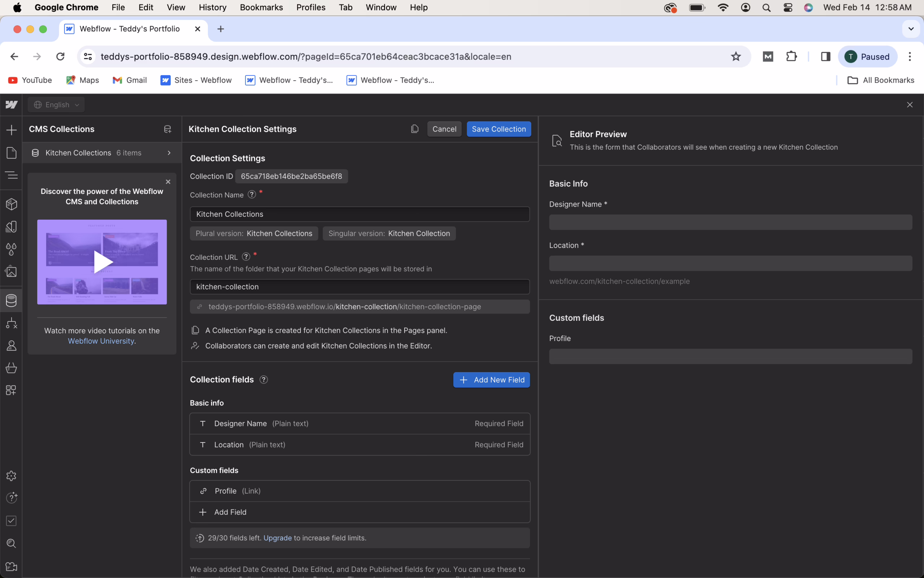The width and height of the screenshot is (924, 578).
Task: Open Sites - Webflow bookmark
Action: click(x=196, y=80)
